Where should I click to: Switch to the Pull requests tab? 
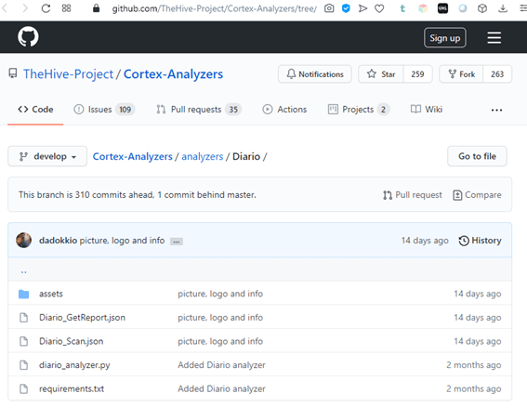199,110
